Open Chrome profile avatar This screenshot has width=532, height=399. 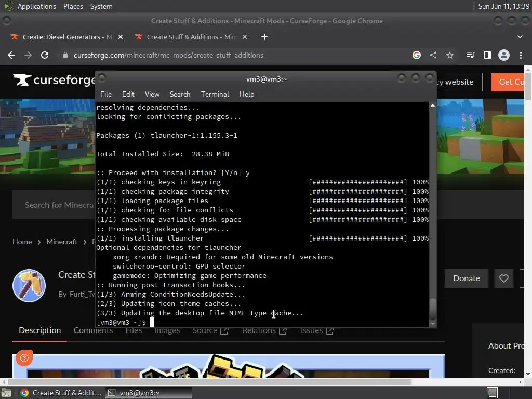point(504,55)
